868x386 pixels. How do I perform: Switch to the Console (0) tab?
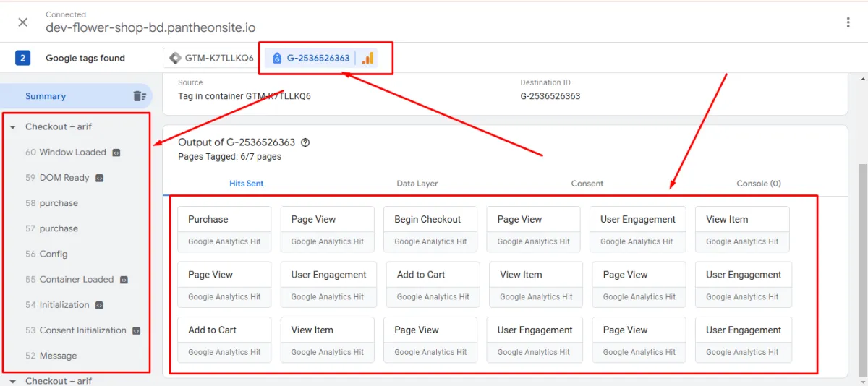[759, 184]
